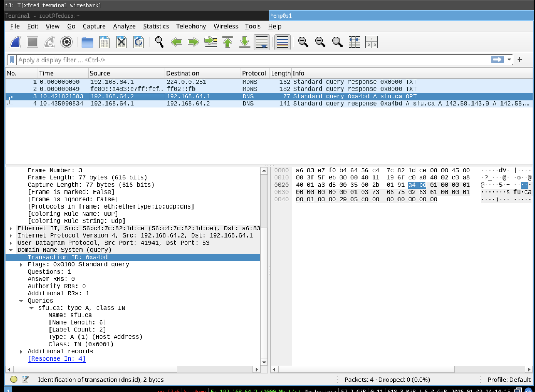
Task: Collapse the Domain Name System section
Action: pyautogui.click(x=11, y=250)
